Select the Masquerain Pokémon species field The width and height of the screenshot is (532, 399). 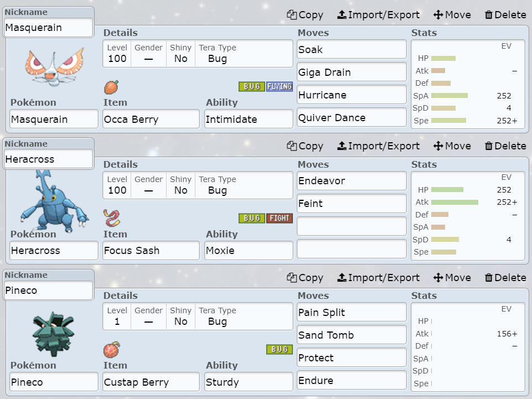point(54,119)
